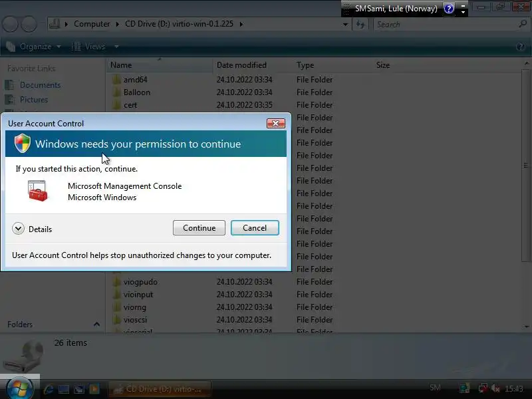
Task: Refresh the Explorer folder view
Action: point(360,25)
